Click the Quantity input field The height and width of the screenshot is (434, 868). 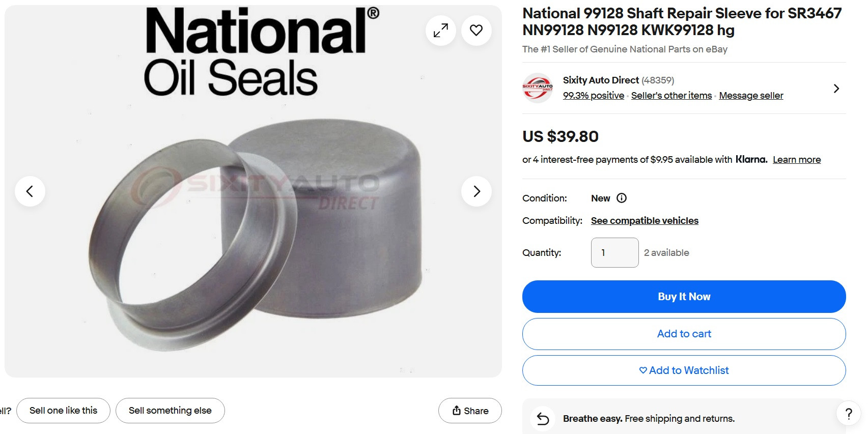click(x=614, y=252)
